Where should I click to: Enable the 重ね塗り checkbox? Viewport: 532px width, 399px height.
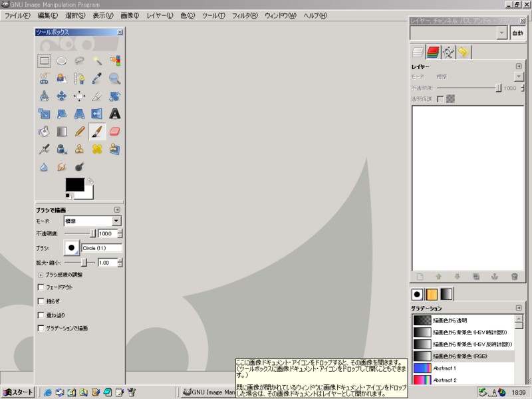41,315
